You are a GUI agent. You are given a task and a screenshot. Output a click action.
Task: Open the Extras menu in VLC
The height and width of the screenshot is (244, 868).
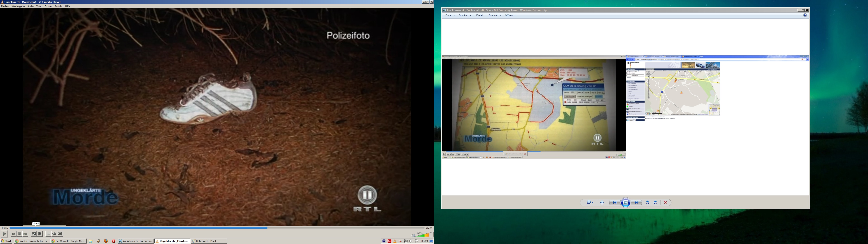coord(48,6)
